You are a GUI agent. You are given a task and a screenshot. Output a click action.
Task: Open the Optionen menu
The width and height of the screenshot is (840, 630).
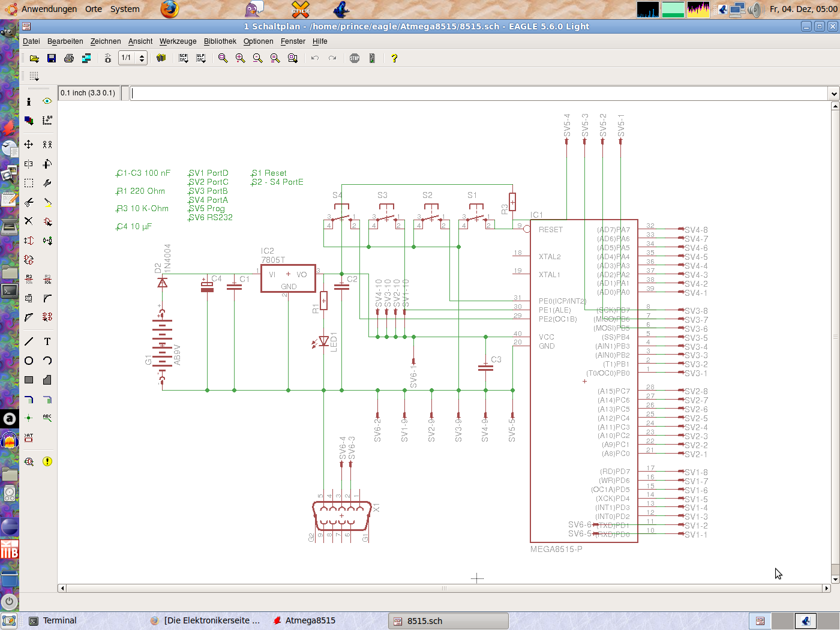tap(259, 41)
